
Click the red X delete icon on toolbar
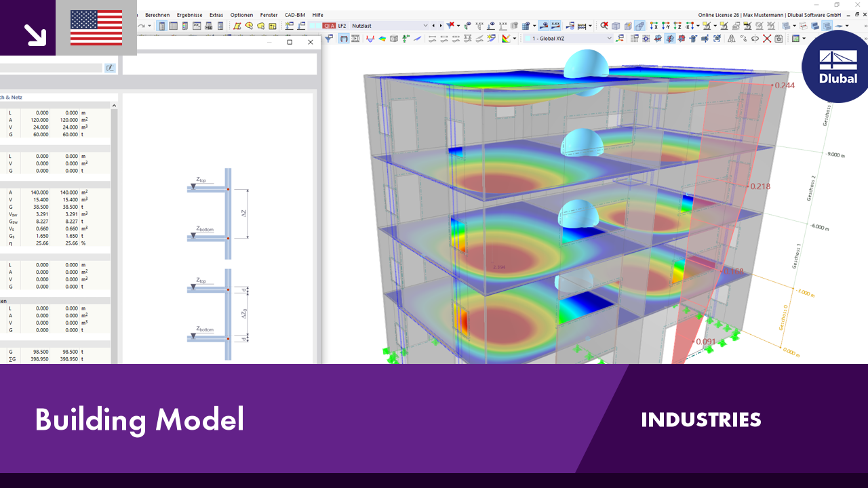pos(768,39)
